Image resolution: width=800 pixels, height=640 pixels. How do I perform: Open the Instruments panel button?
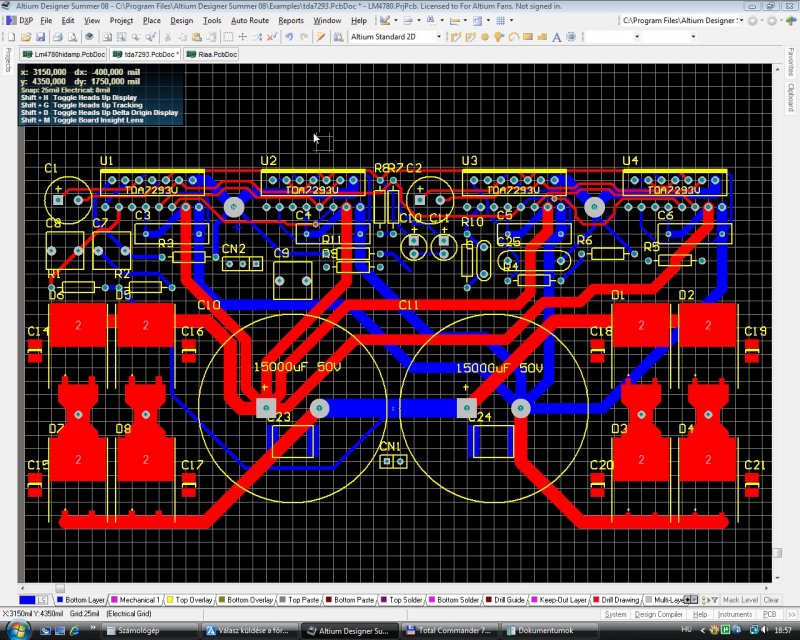(735, 614)
